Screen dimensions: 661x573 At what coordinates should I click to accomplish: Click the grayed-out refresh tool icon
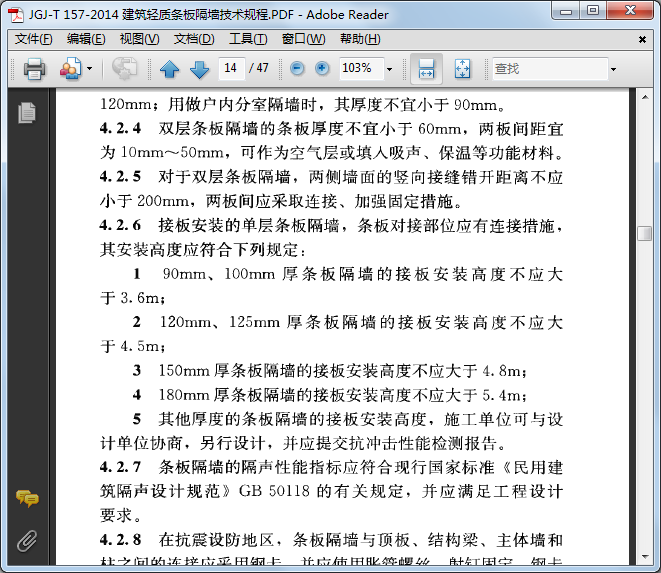tap(124, 68)
